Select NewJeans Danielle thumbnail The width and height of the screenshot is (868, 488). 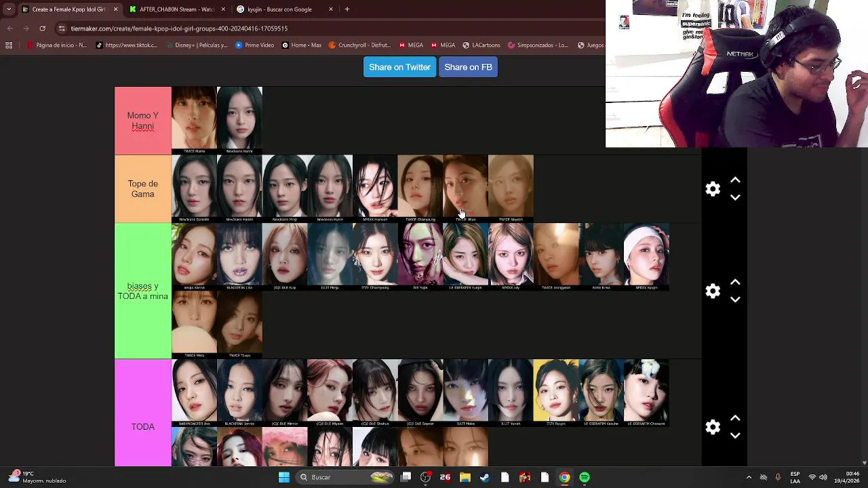click(x=194, y=188)
